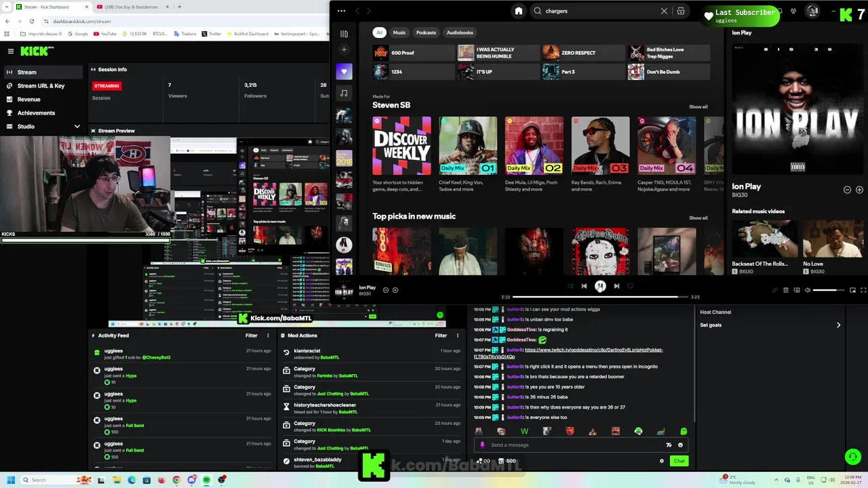Reload the Kick dashboard page in Chrome

click(x=31, y=22)
